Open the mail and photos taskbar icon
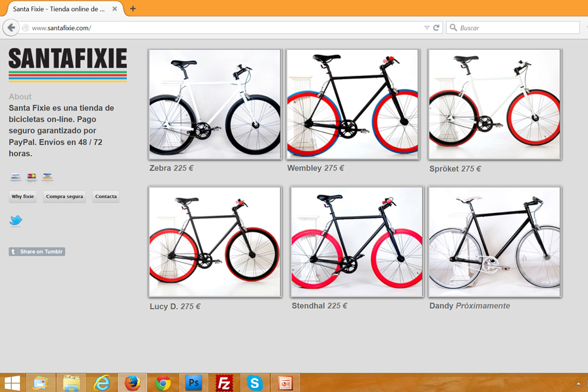Image resolution: width=588 pixels, height=392 pixels. (x=41, y=383)
